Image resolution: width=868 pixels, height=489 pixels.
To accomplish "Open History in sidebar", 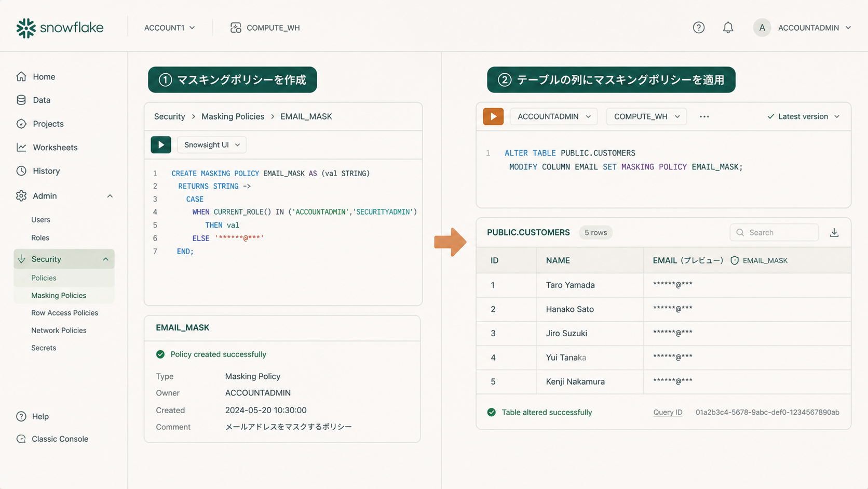I will (x=46, y=170).
